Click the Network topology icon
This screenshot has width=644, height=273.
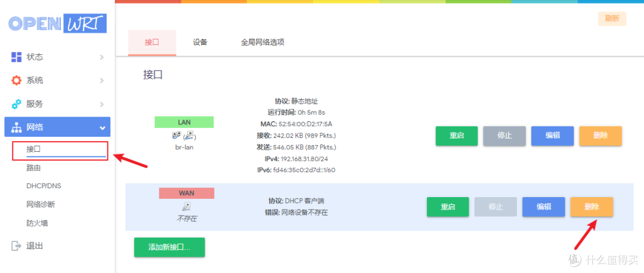tap(16, 128)
